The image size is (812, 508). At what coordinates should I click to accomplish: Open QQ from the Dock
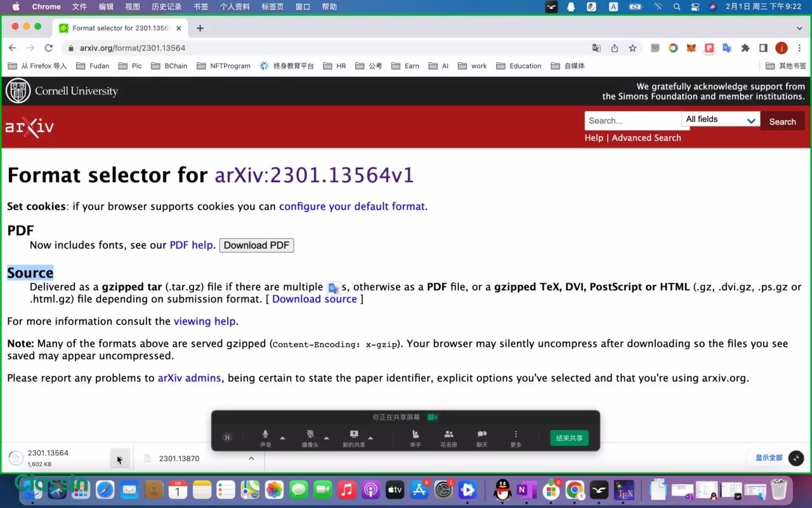pyautogui.click(x=502, y=490)
